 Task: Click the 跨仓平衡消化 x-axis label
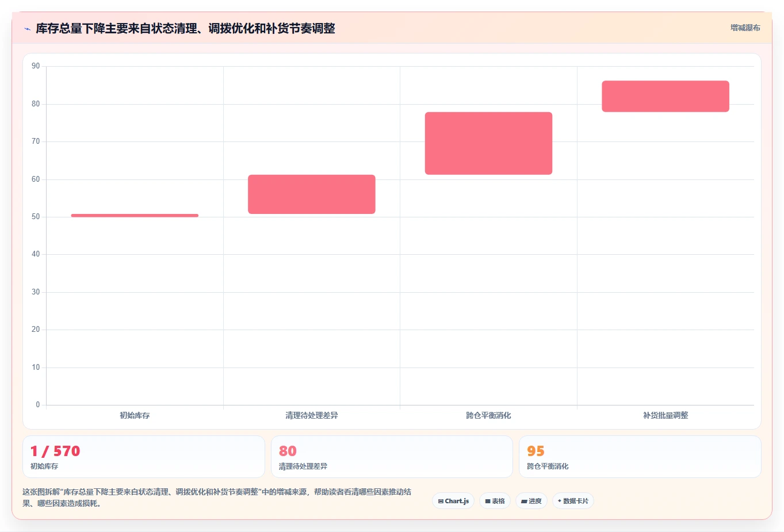click(x=488, y=415)
